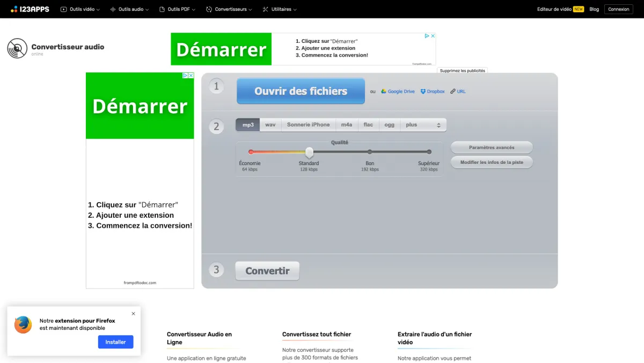
Task: Expand the 'plus' formats dropdown
Action: tap(423, 125)
